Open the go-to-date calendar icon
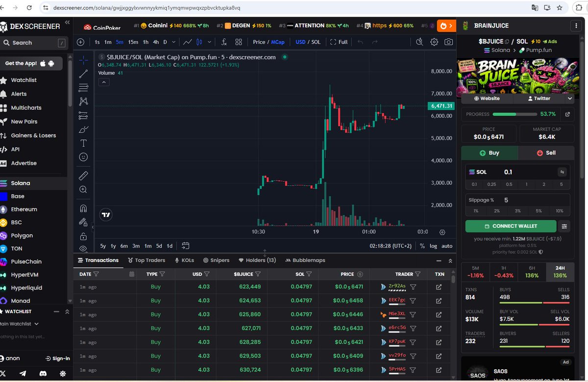This screenshot has height=382, width=588. [x=185, y=246]
